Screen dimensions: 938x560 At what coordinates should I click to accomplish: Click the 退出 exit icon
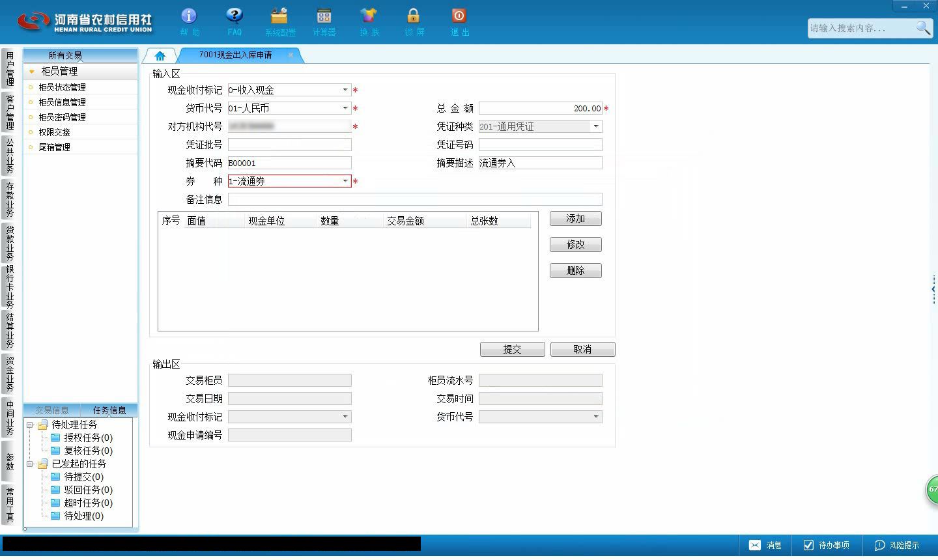tap(459, 21)
